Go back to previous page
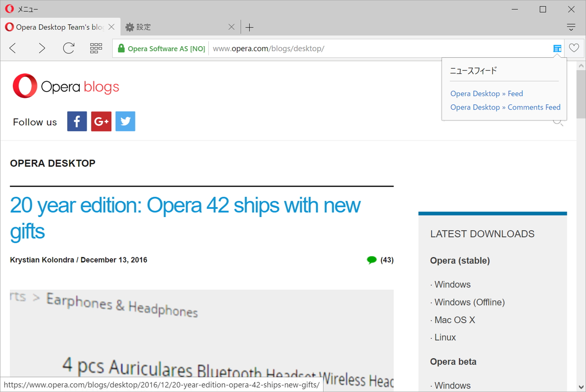 point(13,48)
